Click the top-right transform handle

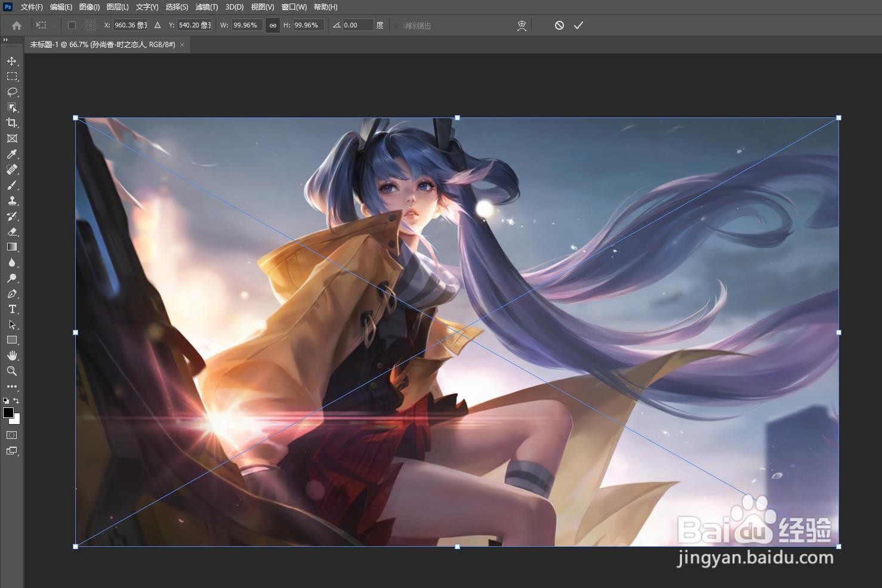click(x=838, y=118)
